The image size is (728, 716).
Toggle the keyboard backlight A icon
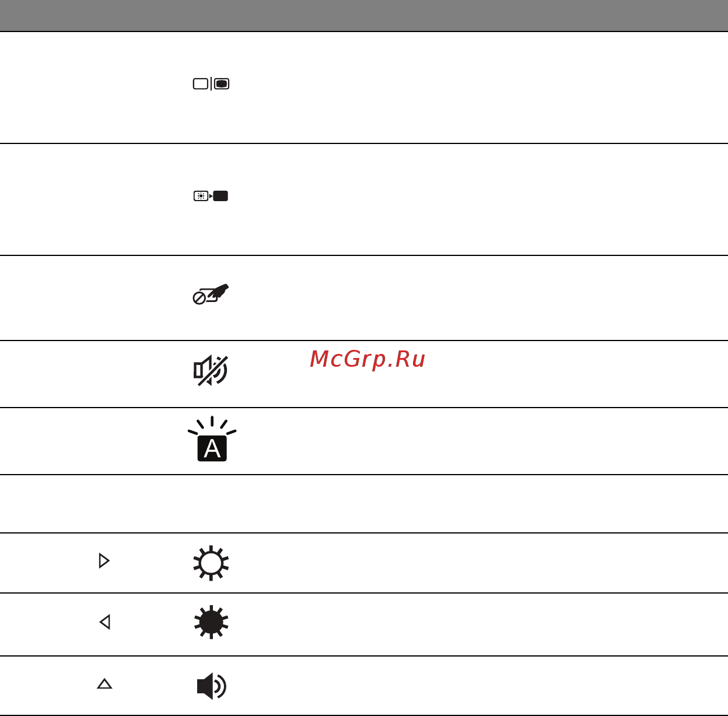pyautogui.click(x=212, y=439)
